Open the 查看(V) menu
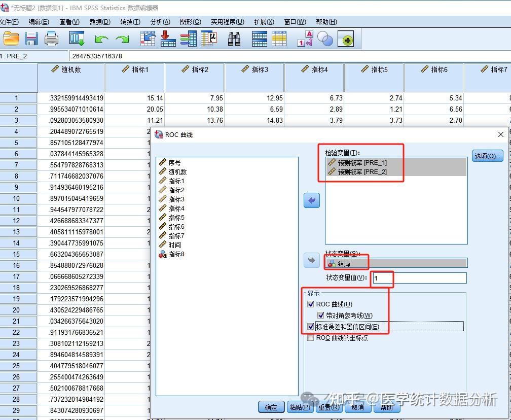This screenshot has height=420, width=511. (x=69, y=22)
